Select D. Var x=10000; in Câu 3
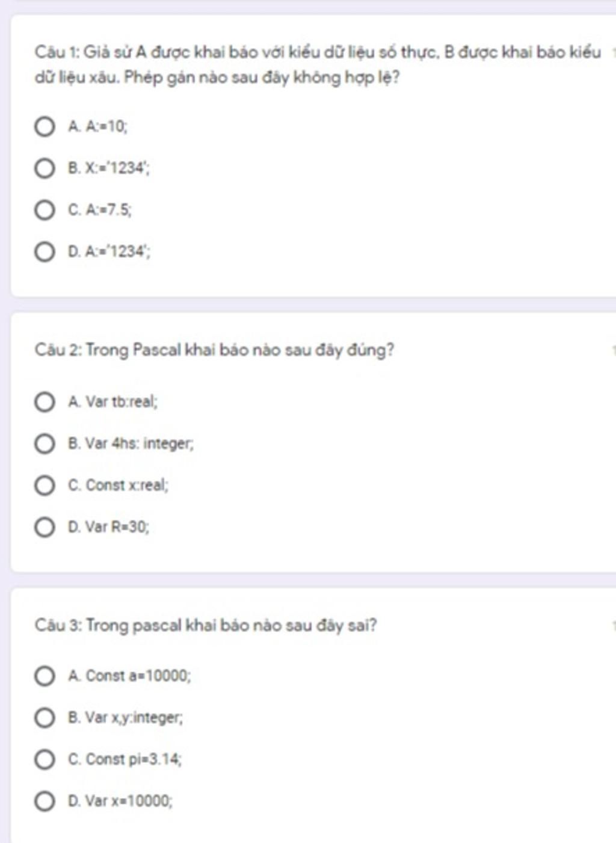The height and width of the screenshot is (843, 616). point(44,801)
